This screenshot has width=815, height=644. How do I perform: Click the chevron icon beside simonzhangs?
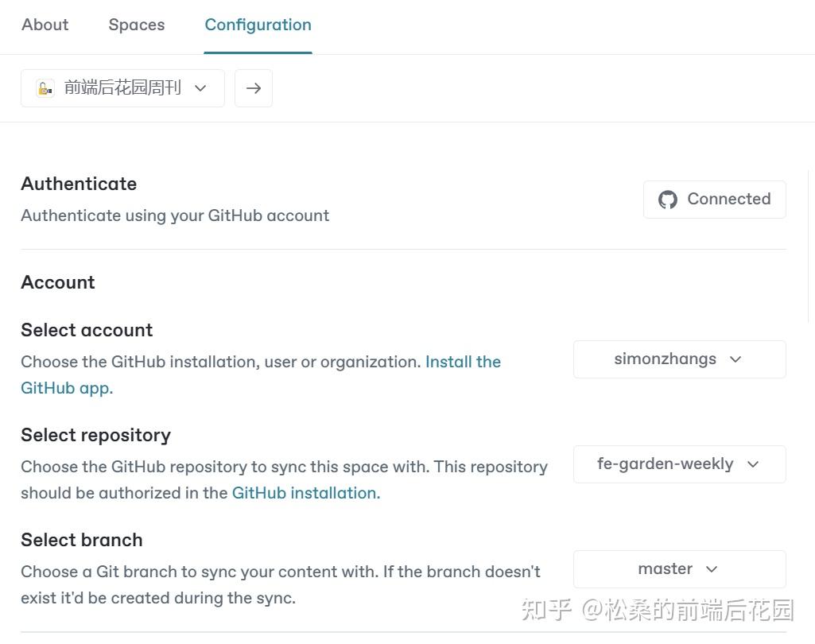pos(735,359)
